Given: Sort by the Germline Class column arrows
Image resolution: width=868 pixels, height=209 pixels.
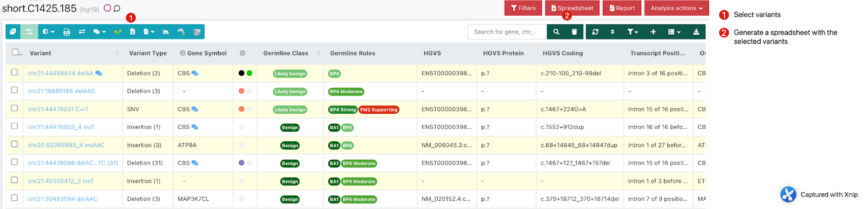Looking at the screenshot, I should [318, 53].
